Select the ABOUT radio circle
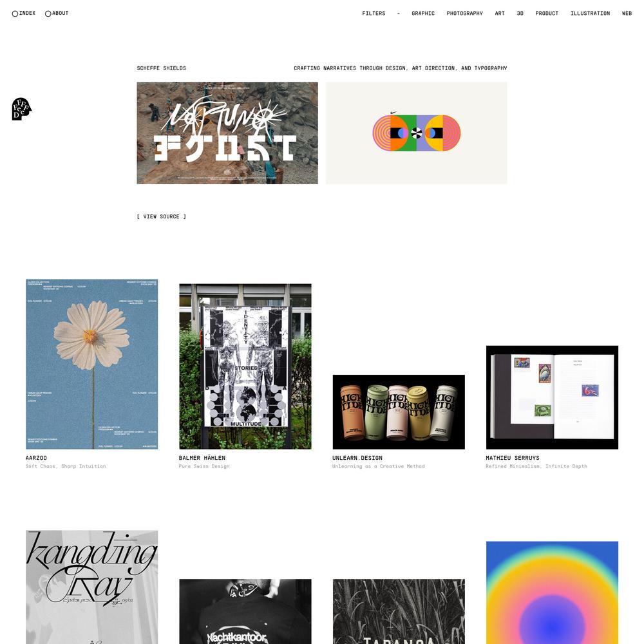The image size is (644, 644). [48, 14]
